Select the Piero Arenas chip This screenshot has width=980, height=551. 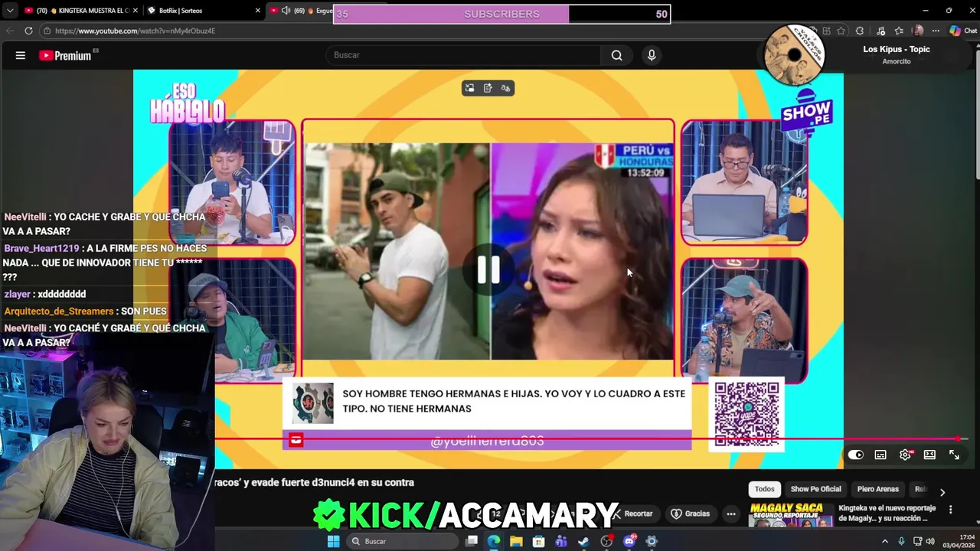point(877,489)
